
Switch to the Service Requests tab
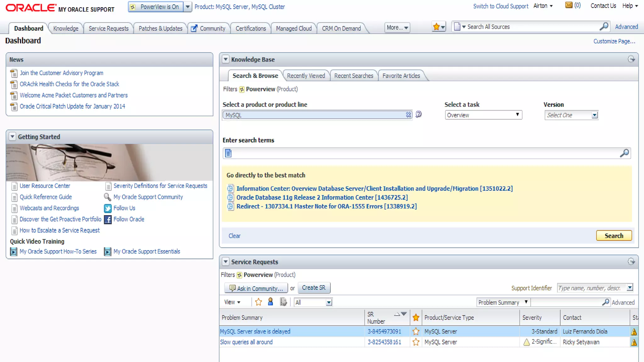[x=108, y=28]
